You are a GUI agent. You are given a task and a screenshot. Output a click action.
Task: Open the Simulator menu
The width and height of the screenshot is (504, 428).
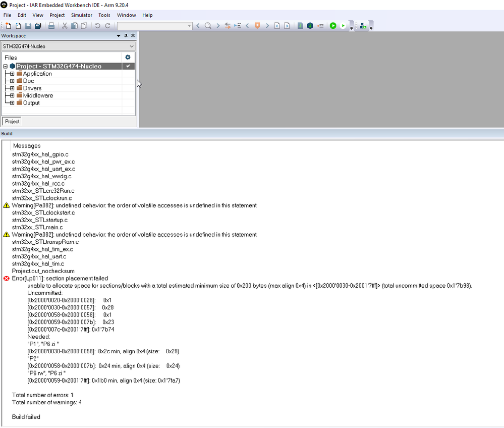82,15
